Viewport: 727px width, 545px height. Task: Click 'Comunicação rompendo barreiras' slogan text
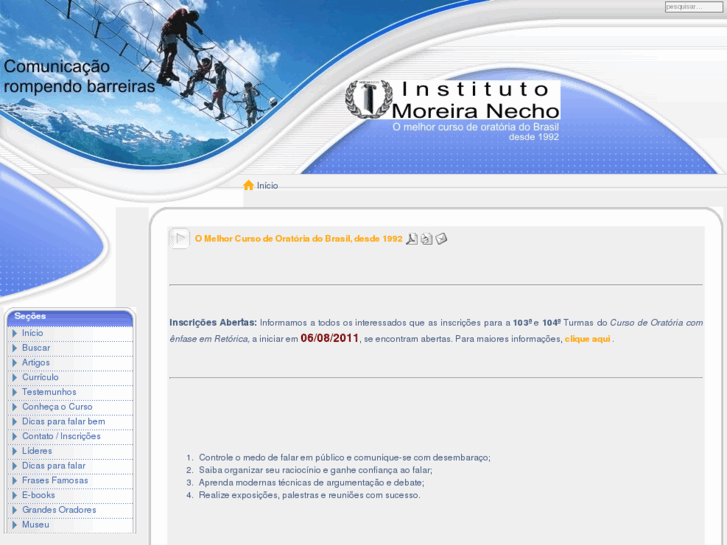79,77
